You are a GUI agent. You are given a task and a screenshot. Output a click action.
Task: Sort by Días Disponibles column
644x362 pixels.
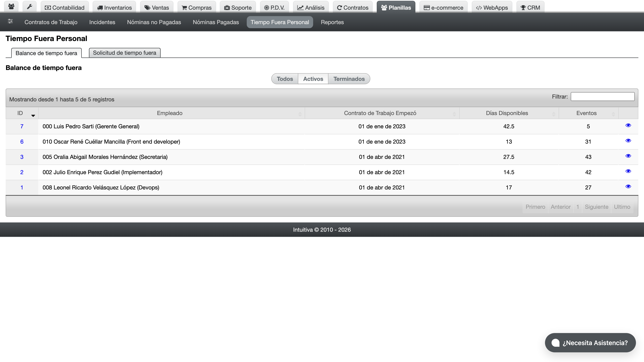click(509, 113)
